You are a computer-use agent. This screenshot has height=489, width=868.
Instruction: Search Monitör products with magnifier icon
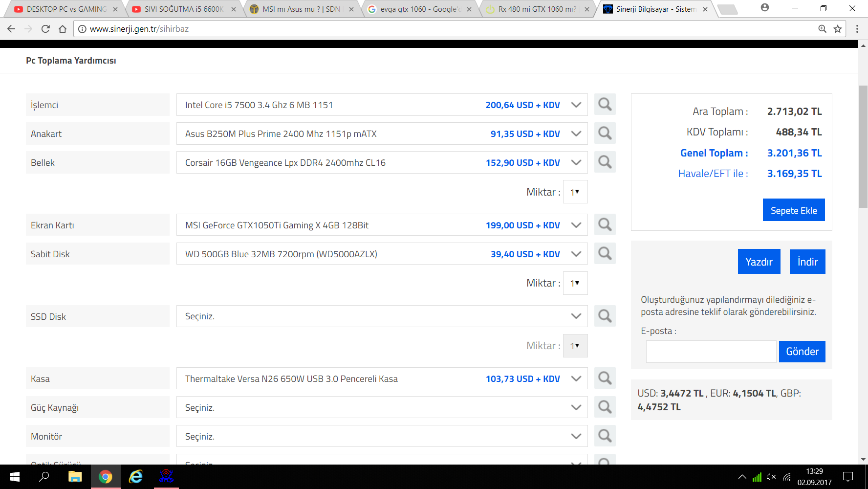point(605,436)
